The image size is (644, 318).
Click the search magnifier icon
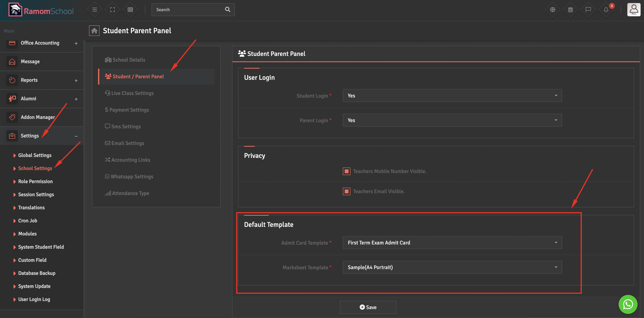coord(227,9)
